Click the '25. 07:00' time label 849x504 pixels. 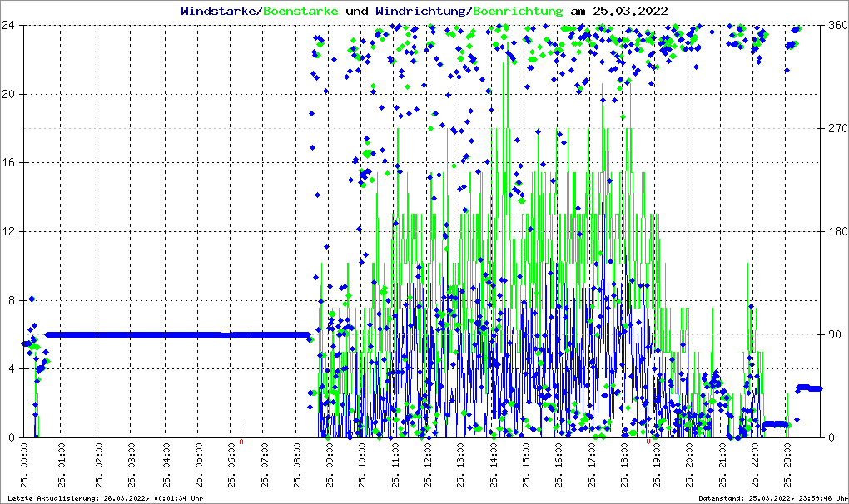click(264, 465)
